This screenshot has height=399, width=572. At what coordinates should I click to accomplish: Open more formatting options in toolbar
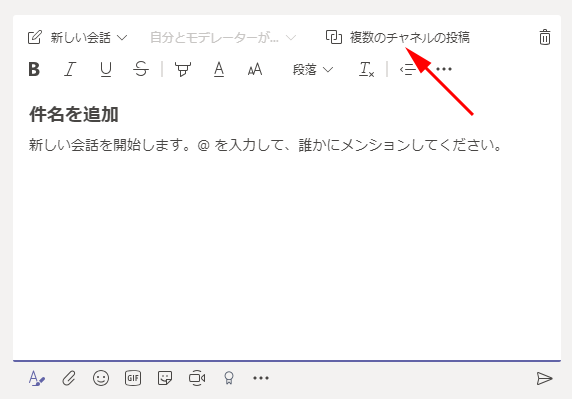[x=444, y=69]
